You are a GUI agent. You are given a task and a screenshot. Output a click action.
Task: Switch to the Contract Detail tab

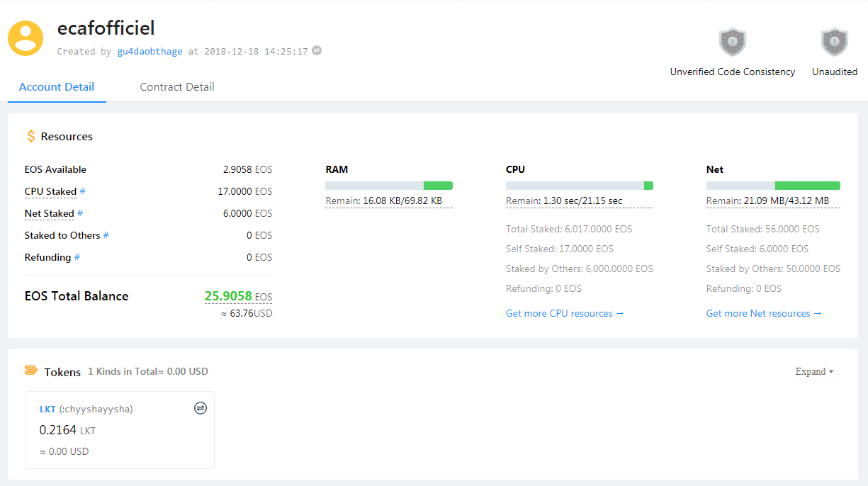coord(177,87)
